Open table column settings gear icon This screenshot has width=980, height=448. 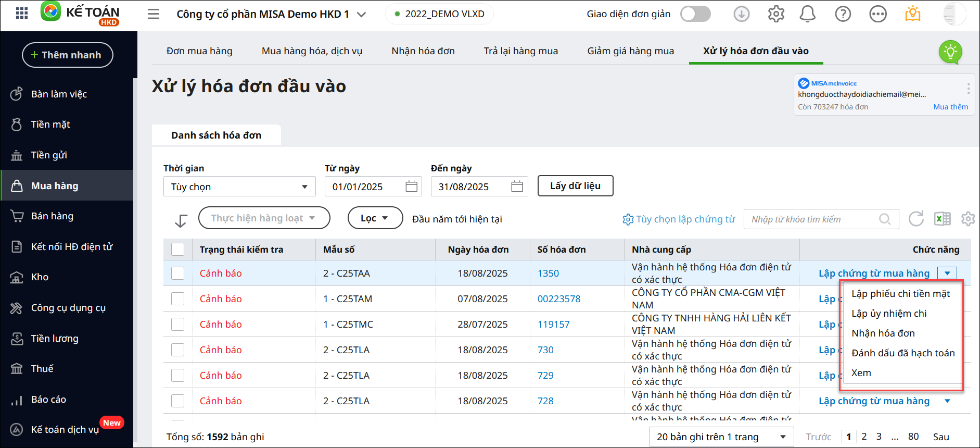(968, 219)
